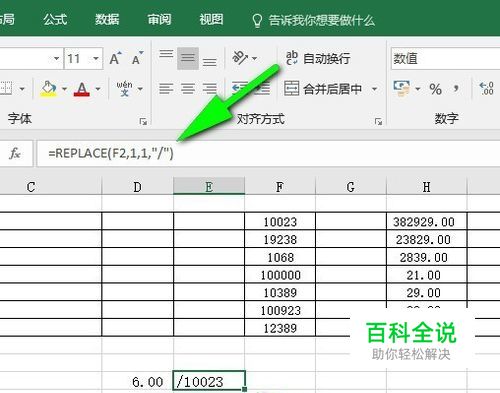The image size is (500, 393).
Task: Align text right
Action: [209, 89]
